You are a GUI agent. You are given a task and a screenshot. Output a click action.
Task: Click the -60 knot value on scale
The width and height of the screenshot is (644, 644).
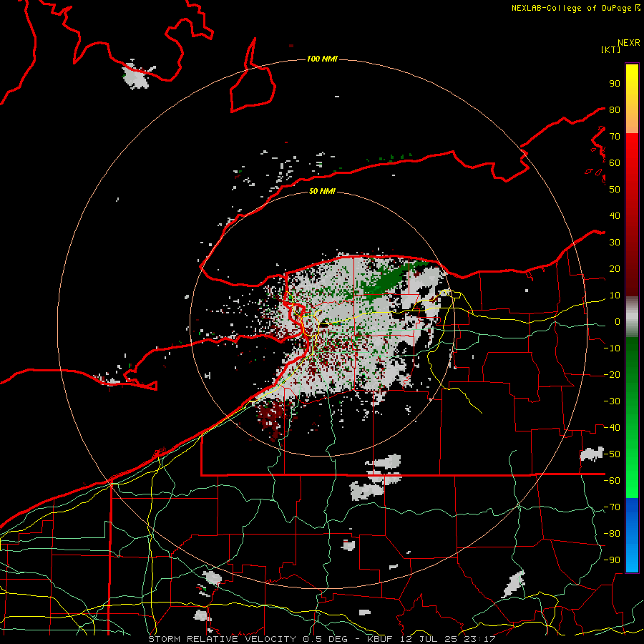pos(612,481)
